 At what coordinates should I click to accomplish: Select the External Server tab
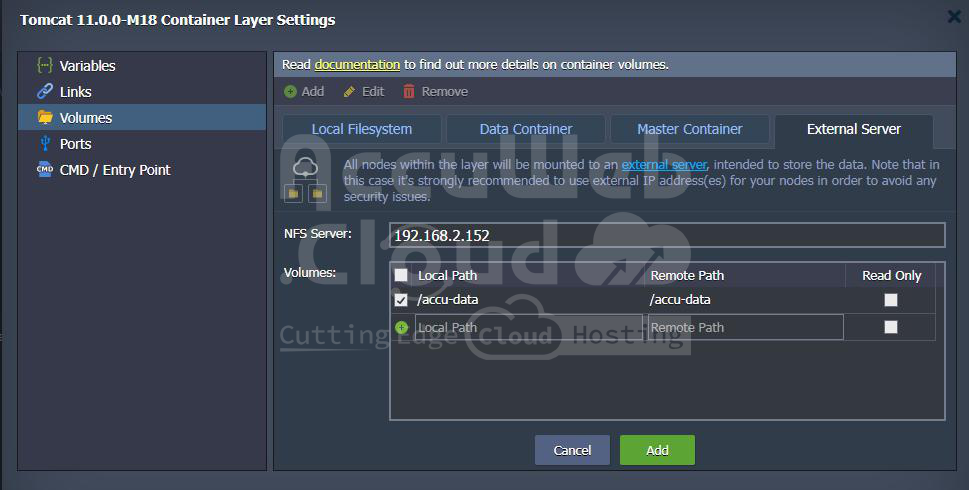(853, 129)
